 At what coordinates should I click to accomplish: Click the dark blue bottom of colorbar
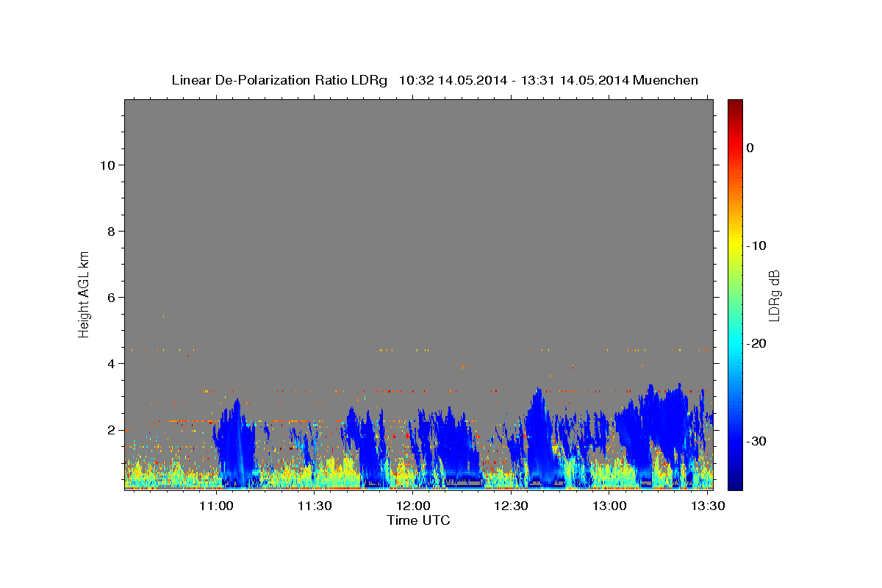pyautogui.click(x=735, y=484)
